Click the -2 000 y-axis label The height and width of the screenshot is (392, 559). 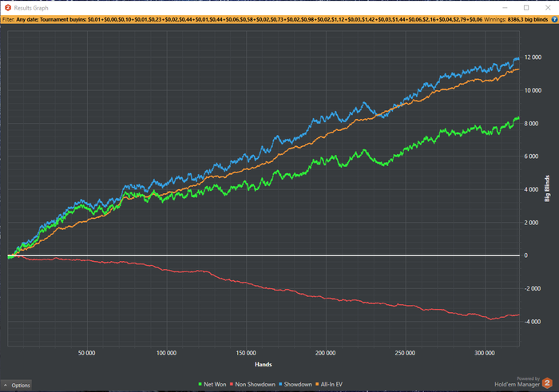(532, 288)
